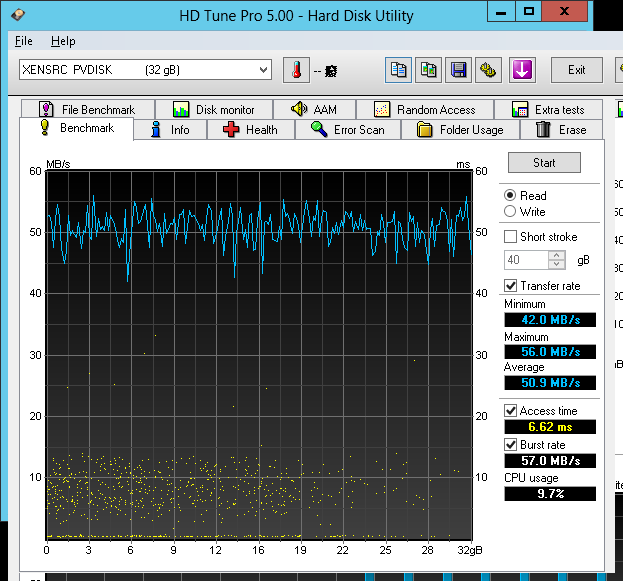623x581 pixels.
Task: Open the Error Scan tab
Action: point(348,130)
